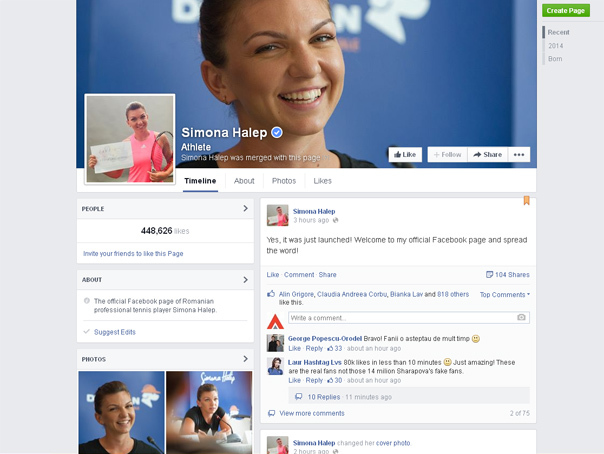Jump to Born in the timeline navigator

point(555,59)
